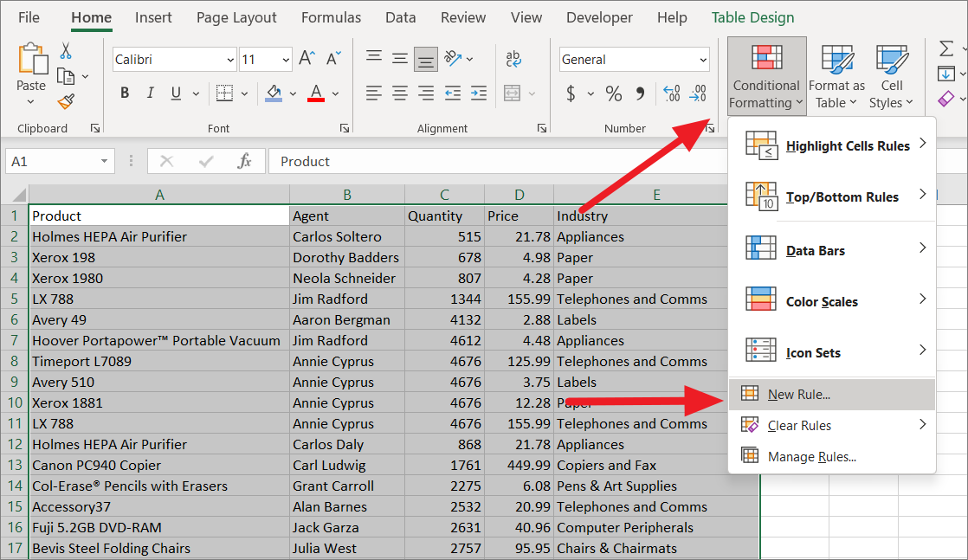Image resolution: width=968 pixels, height=560 pixels.
Task: Click the Accounting Number Format dollar icon
Action: coord(571,93)
